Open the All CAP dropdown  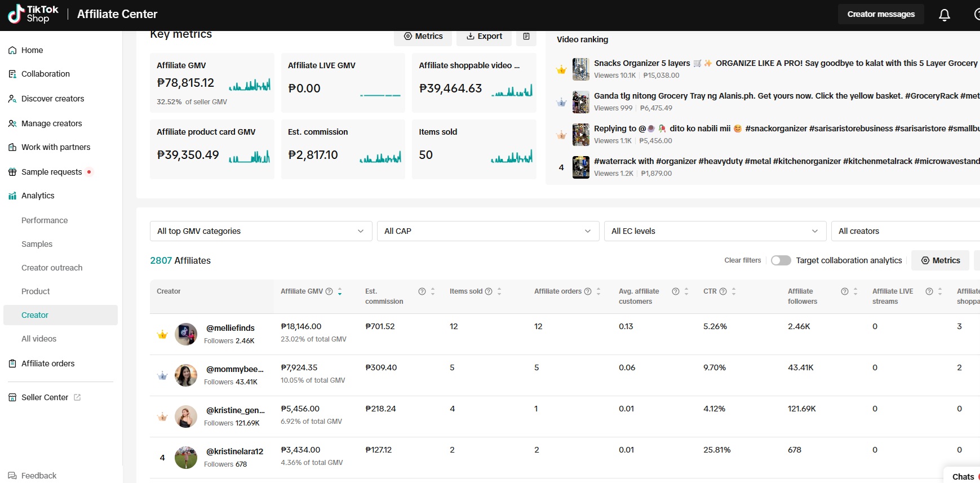(488, 231)
